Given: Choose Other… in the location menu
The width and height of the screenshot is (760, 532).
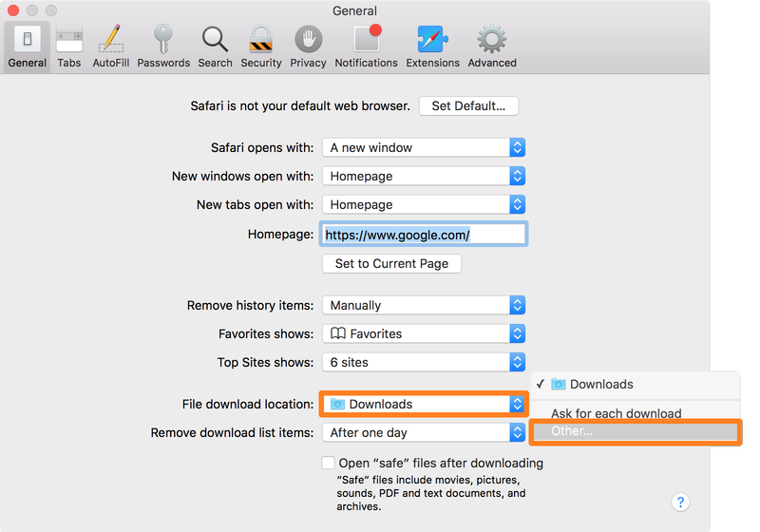Looking at the screenshot, I should tap(635, 431).
